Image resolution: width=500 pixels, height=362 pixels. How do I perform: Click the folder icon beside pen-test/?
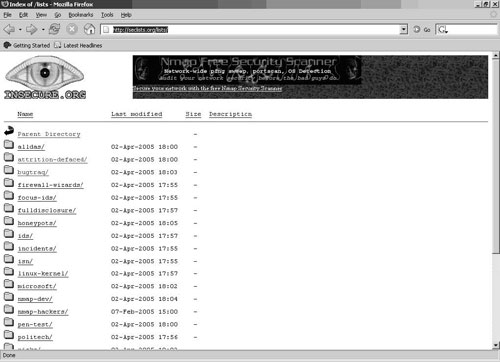(x=9, y=322)
